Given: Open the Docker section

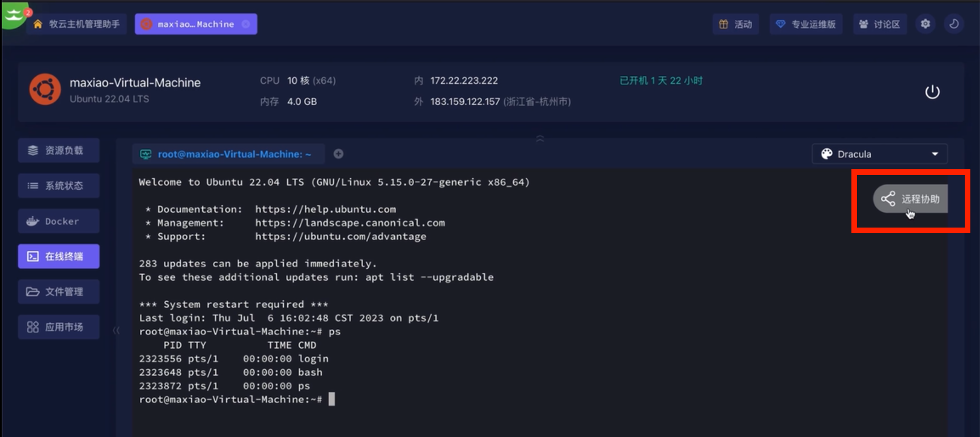Looking at the screenshot, I should coord(58,221).
